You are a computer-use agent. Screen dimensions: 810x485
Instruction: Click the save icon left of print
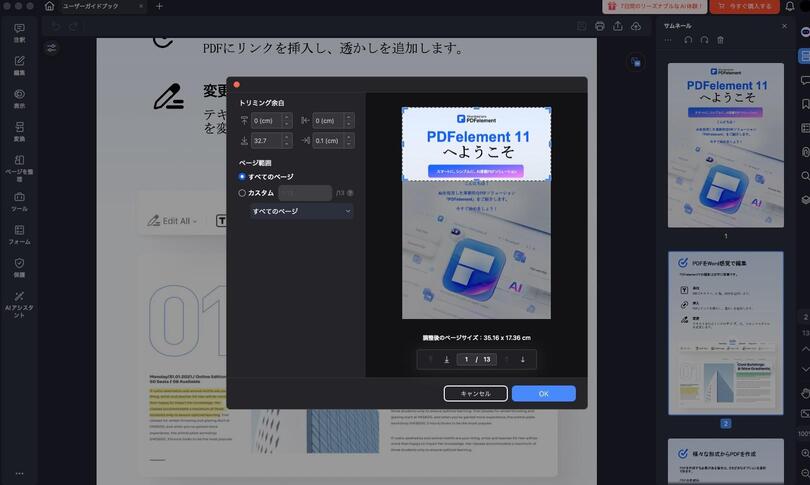(x=582, y=26)
